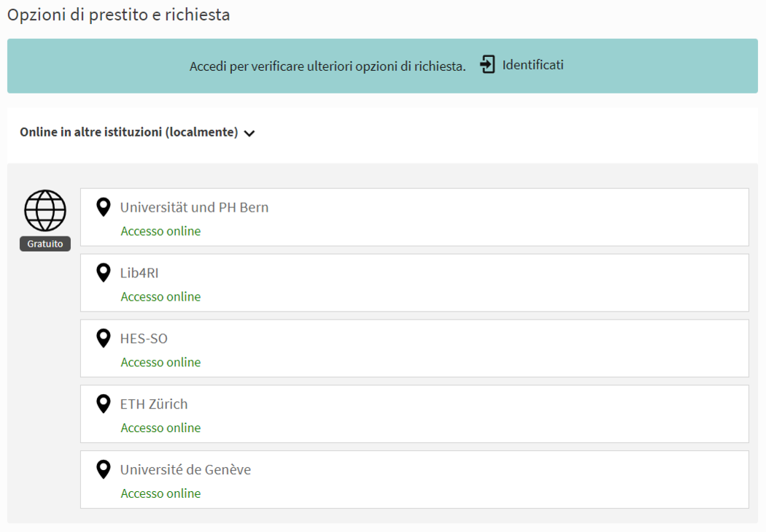This screenshot has height=532, width=766.
Task: Click the login arrow icon beside Identificati
Action: 487,65
